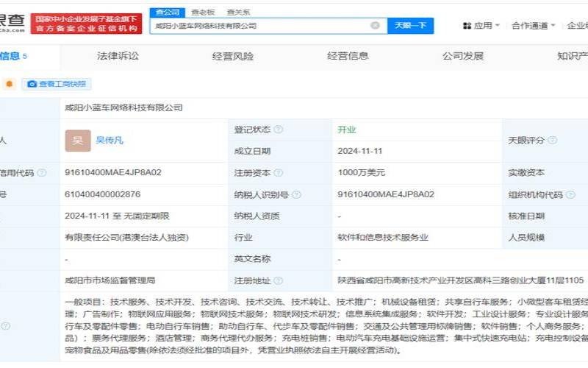Click the 天眼一下 search button
Viewport: 588px width, 368px height.
click(411, 26)
